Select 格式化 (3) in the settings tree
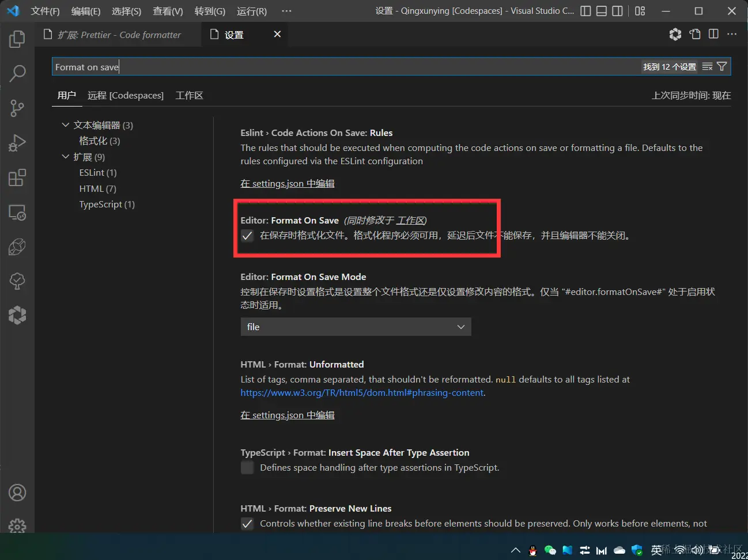Viewport: 748px width, 560px height. (100, 141)
